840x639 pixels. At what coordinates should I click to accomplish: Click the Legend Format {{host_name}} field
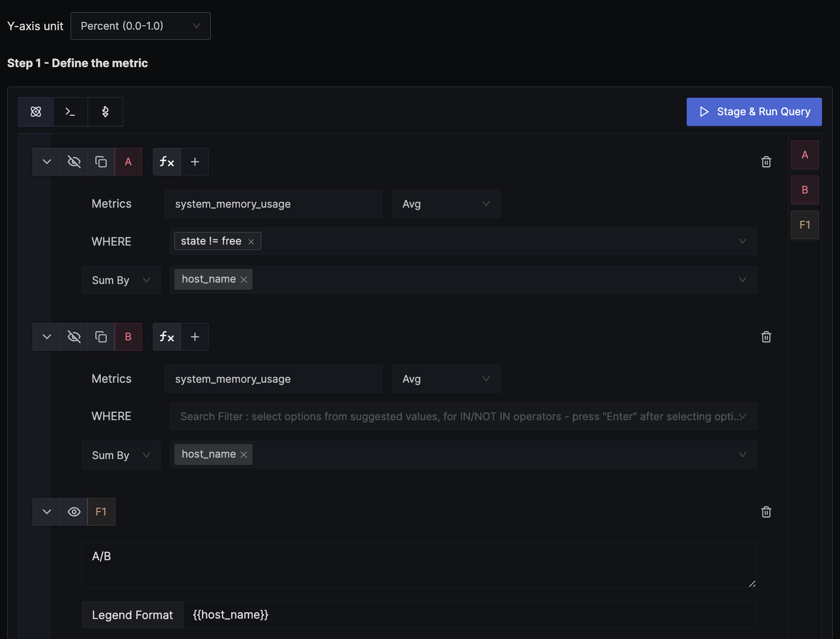(x=470, y=615)
